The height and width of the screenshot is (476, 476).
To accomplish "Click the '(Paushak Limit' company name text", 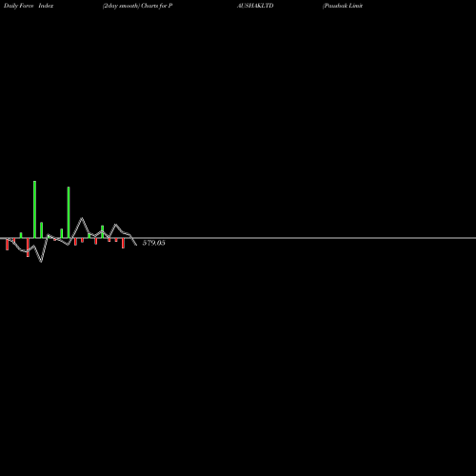I will pos(343,6).
